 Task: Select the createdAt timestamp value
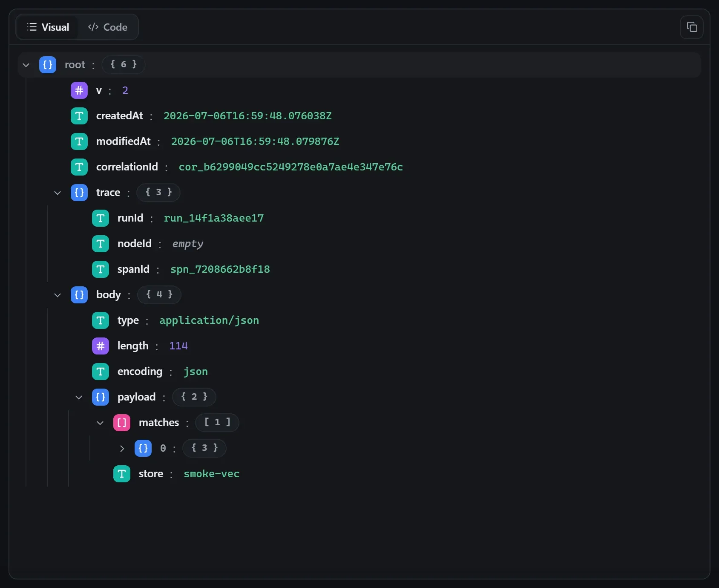coord(247,116)
